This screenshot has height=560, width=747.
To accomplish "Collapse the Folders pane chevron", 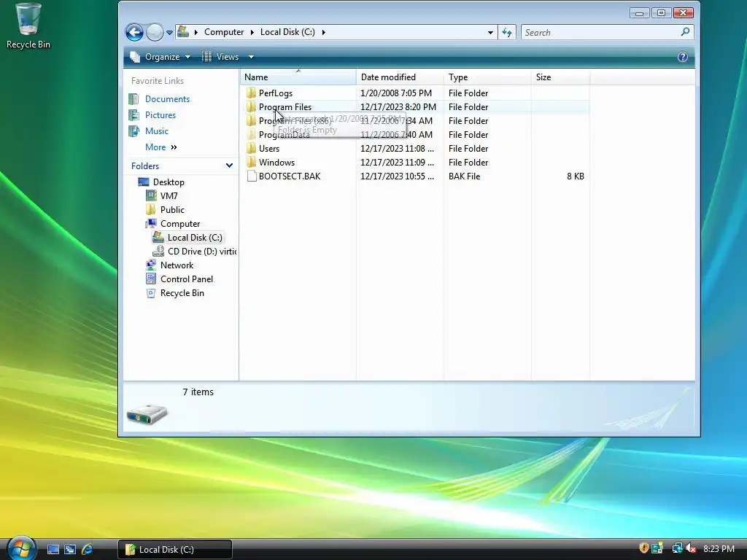I will (x=229, y=166).
